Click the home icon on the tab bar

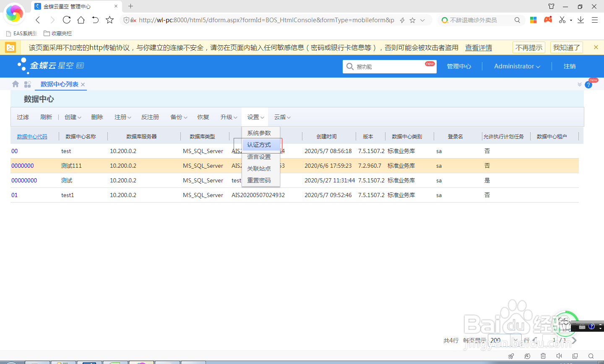pos(15,84)
